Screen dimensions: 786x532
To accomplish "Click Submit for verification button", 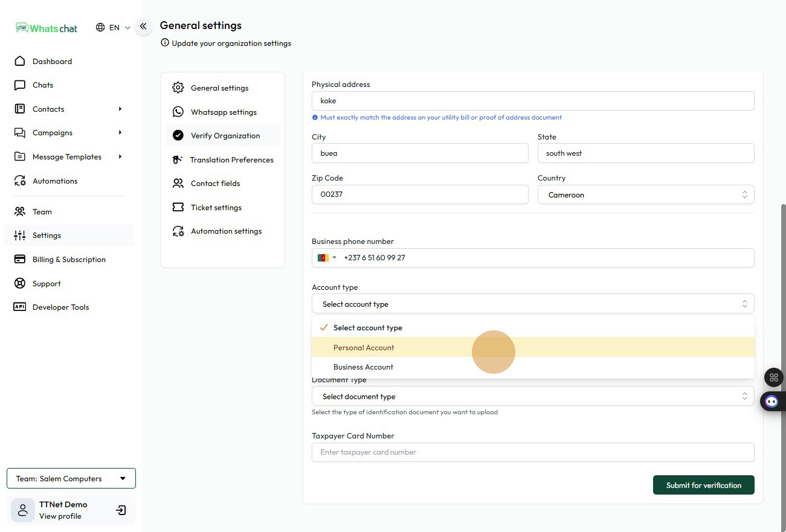I will [x=703, y=486].
